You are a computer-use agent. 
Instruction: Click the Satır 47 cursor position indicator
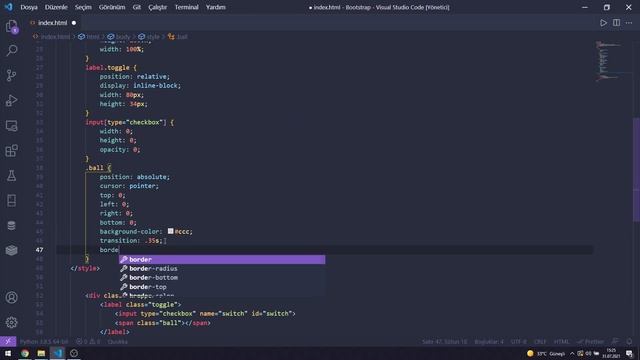click(x=444, y=342)
